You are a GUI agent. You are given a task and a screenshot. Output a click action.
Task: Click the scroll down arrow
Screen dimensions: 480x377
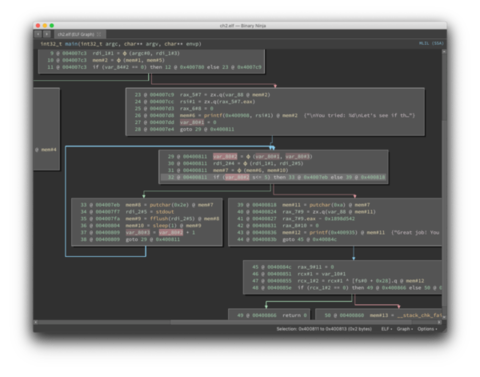[x=444, y=317]
